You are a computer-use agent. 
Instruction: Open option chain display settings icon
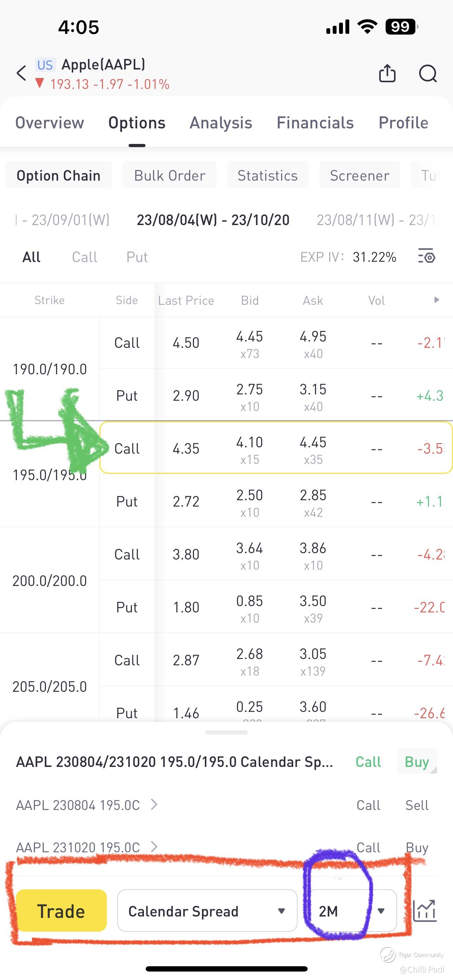click(427, 256)
